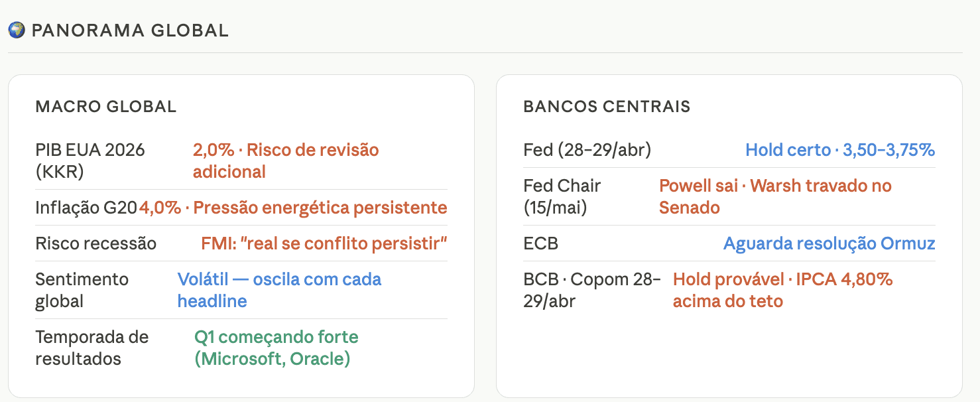The image size is (980, 402).
Task: Select Hold certo 3,50–3,75% value
Action: click(840, 150)
